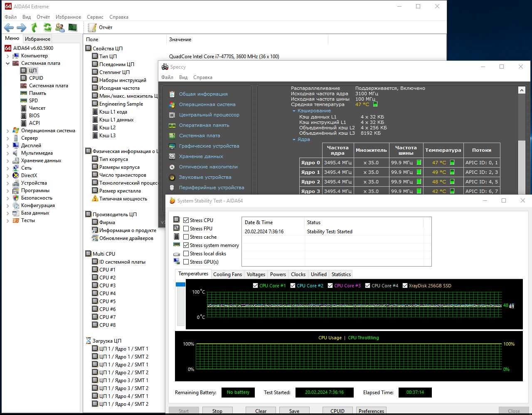Click Периферийные устройства icon in Speccy
This screenshot has height=415, width=532.
(172, 188)
